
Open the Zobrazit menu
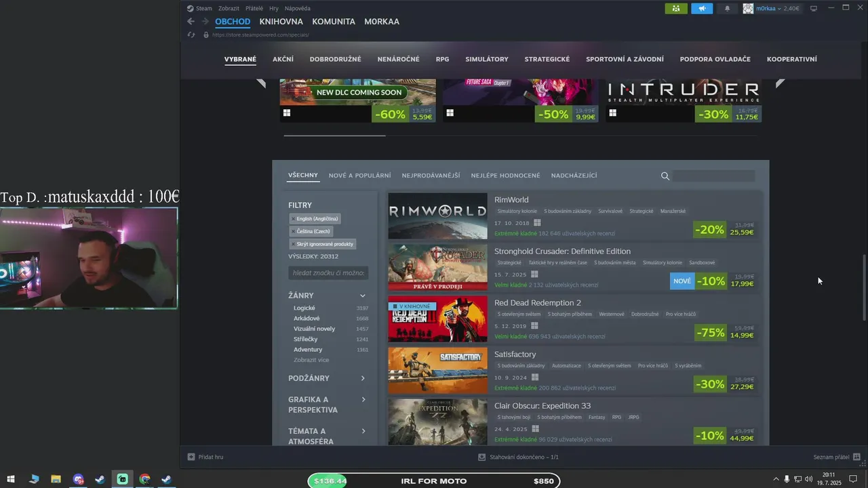pos(229,8)
